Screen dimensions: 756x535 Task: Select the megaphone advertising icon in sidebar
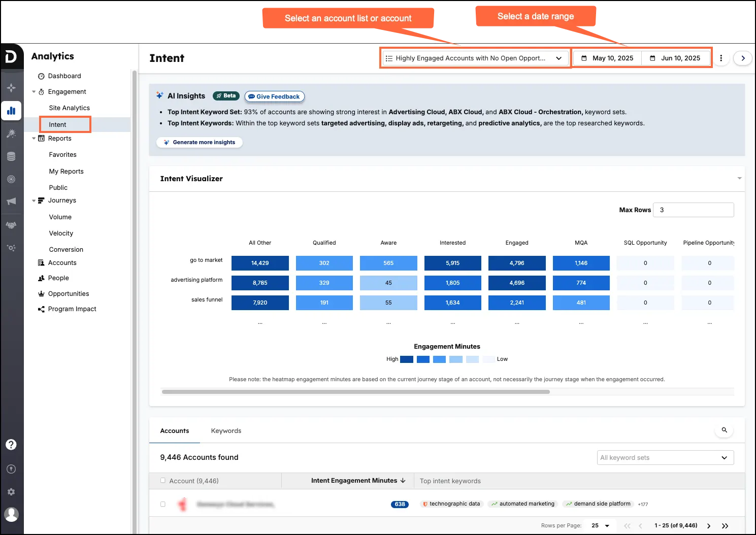pyautogui.click(x=11, y=202)
